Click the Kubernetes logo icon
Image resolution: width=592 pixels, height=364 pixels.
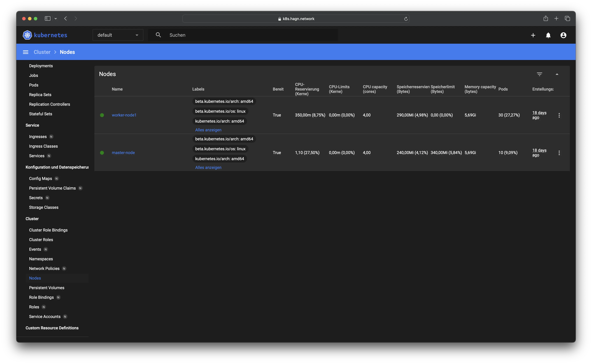[27, 35]
